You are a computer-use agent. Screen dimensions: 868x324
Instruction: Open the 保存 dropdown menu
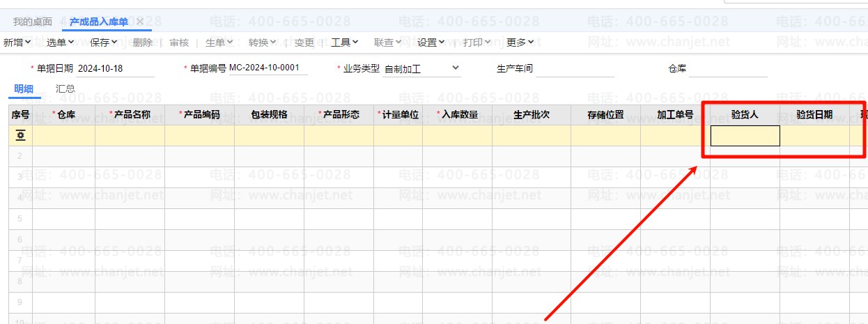click(x=104, y=43)
